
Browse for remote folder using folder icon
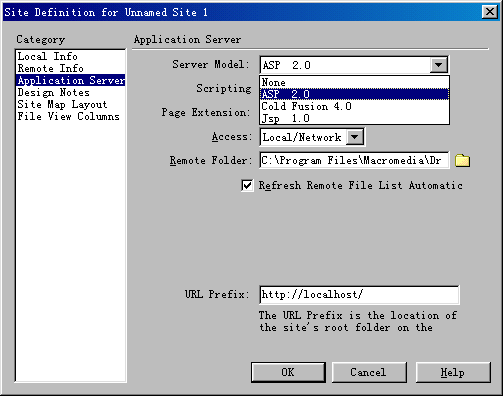462,160
